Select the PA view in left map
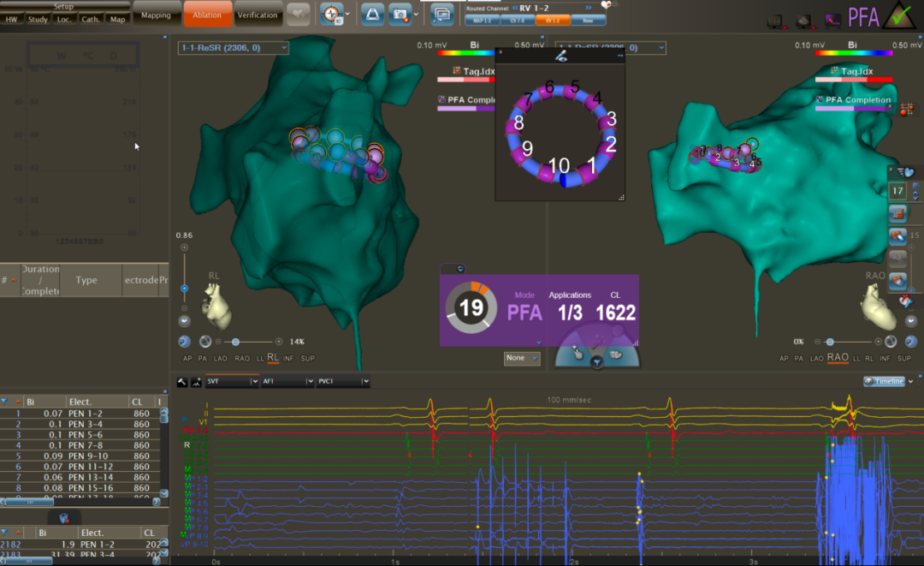 coord(201,357)
